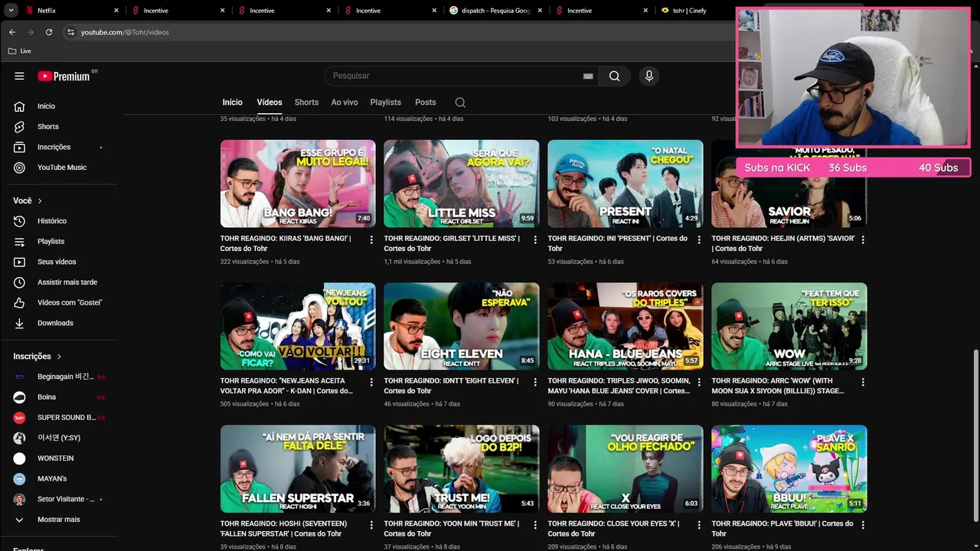Switch to channel Playlists tab

pyautogui.click(x=386, y=103)
